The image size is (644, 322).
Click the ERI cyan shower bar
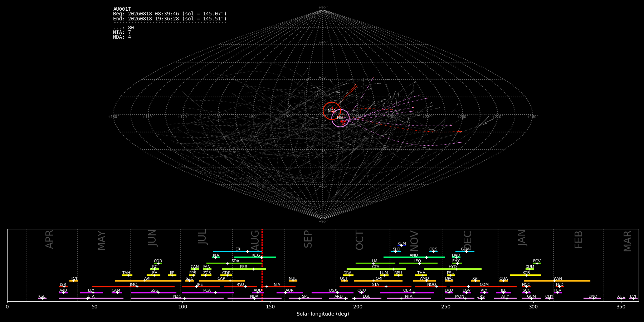tap(238, 252)
